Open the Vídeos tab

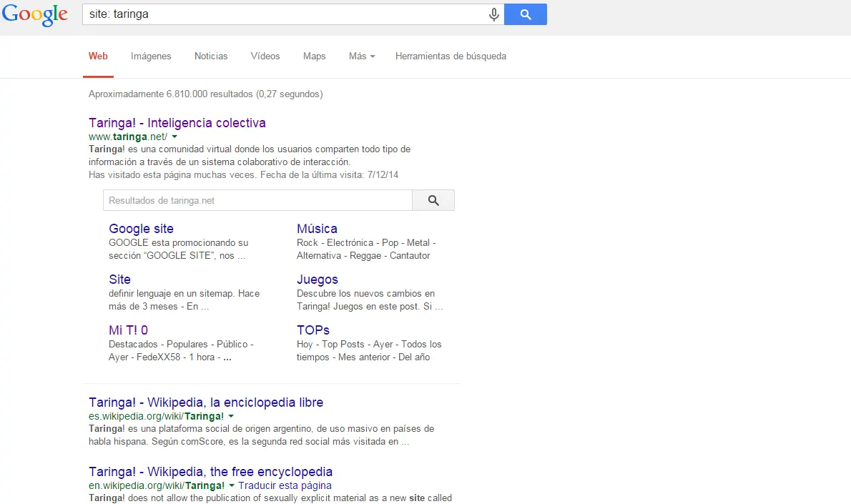click(265, 56)
